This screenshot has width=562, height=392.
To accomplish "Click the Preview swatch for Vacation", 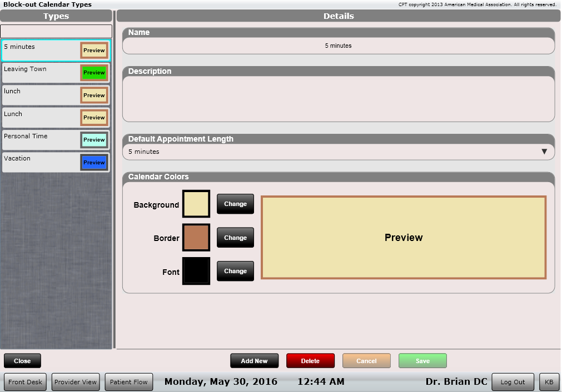I will click(x=94, y=163).
